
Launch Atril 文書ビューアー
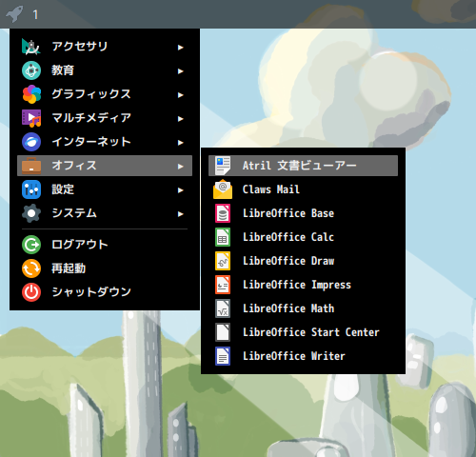coord(303,166)
